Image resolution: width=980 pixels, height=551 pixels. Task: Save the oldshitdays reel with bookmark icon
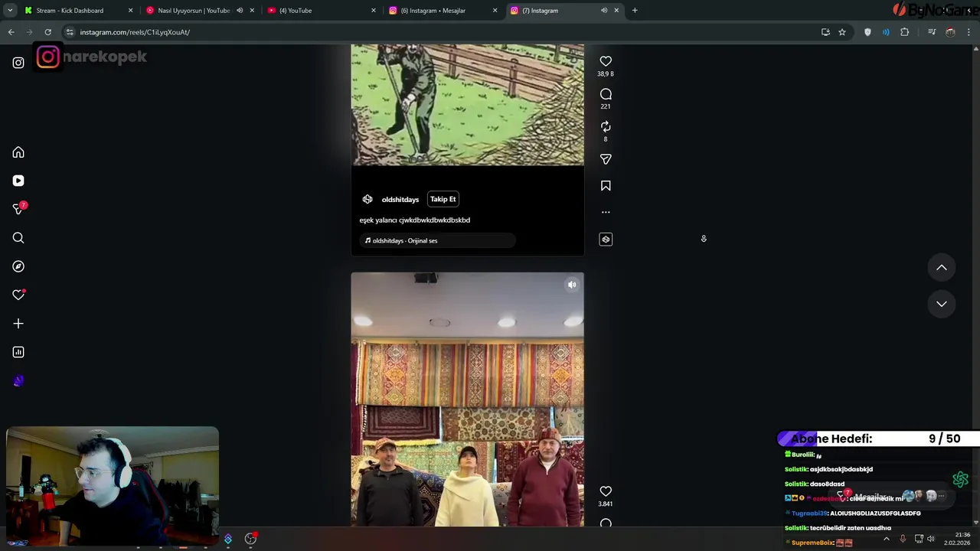[x=606, y=186]
